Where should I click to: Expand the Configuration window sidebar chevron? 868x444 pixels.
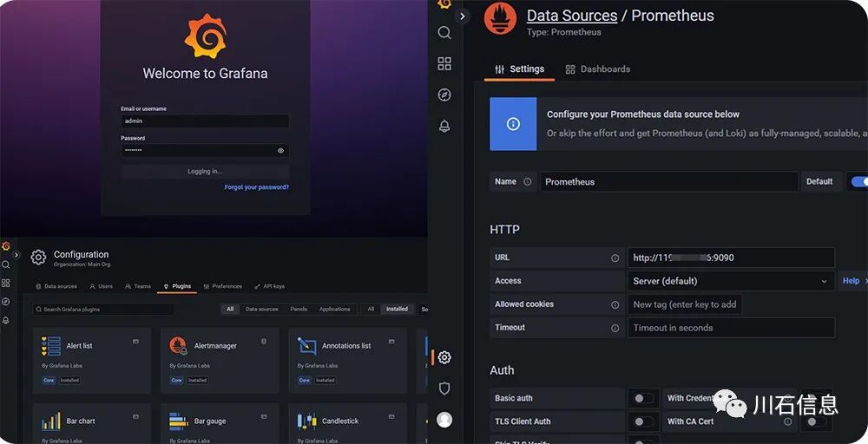click(16, 255)
